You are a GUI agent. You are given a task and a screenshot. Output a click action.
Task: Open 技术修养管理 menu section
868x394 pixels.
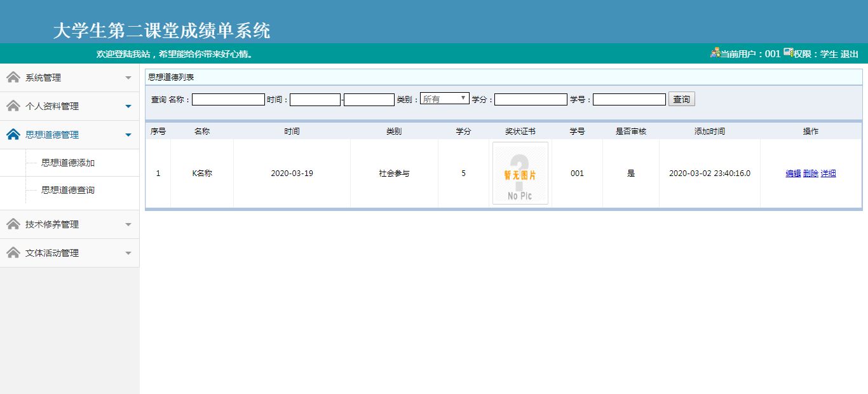pyautogui.click(x=69, y=224)
